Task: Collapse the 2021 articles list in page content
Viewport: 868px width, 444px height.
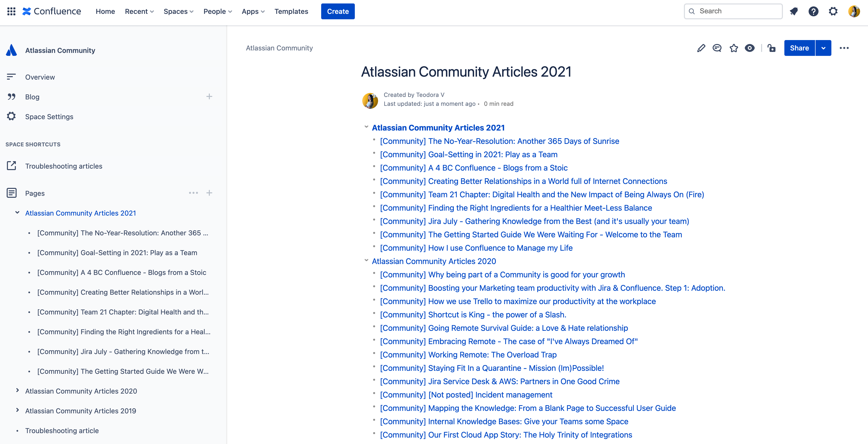Action: tap(366, 127)
